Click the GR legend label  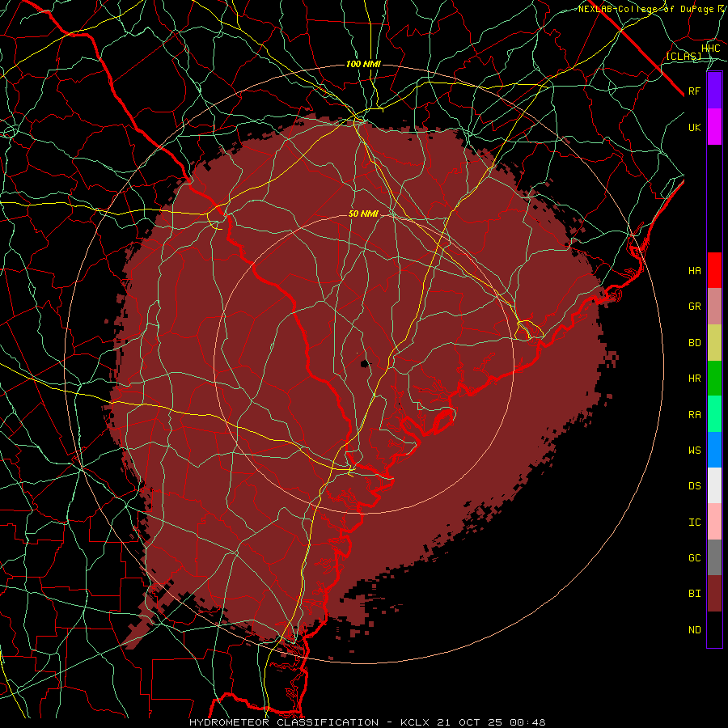coord(695,307)
